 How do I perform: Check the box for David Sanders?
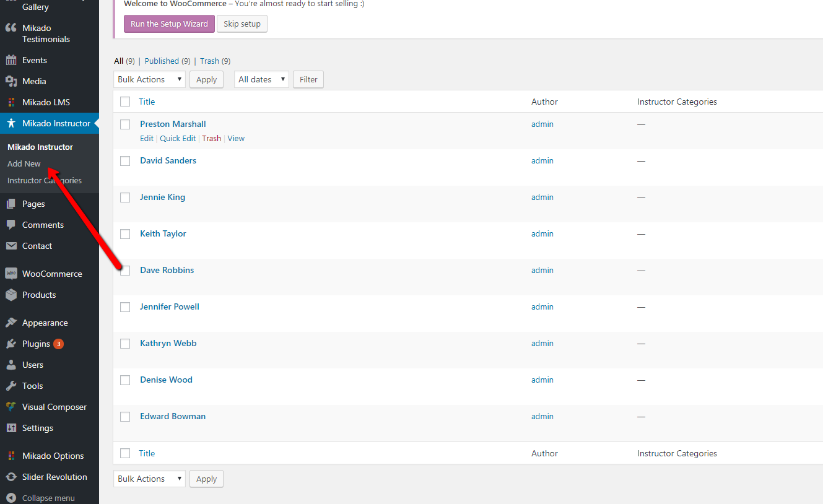[x=125, y=161]
